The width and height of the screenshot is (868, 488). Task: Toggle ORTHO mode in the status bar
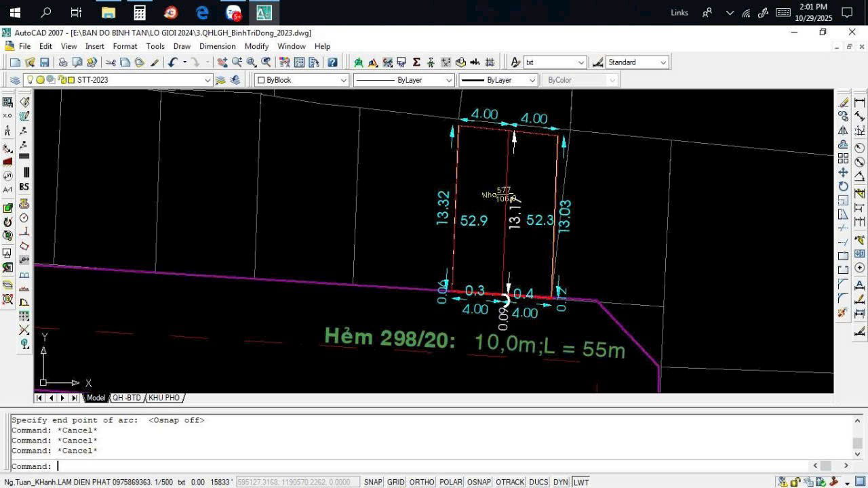click(x=422, y=482)
